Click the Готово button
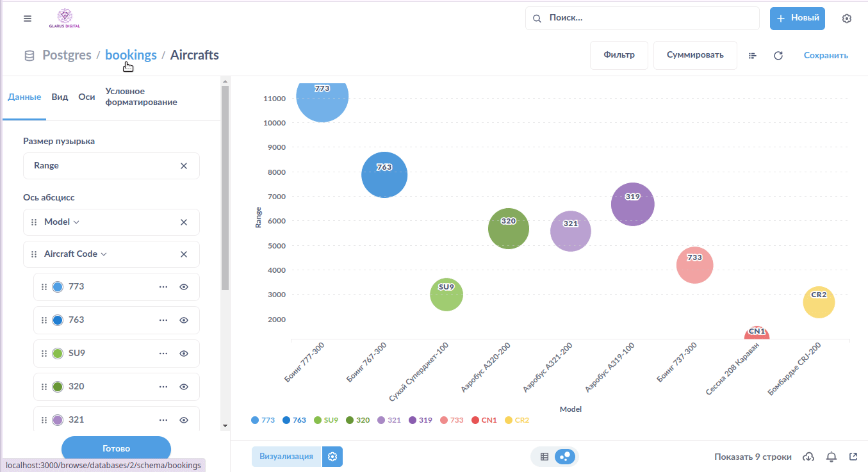 pyautogui.click(x=116, y=448)
